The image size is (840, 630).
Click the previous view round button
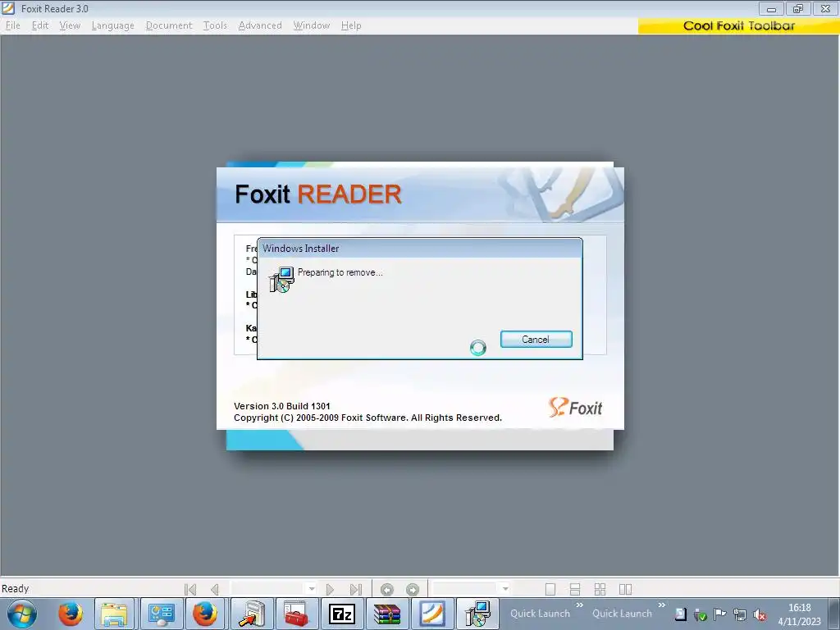click(387, 589)
